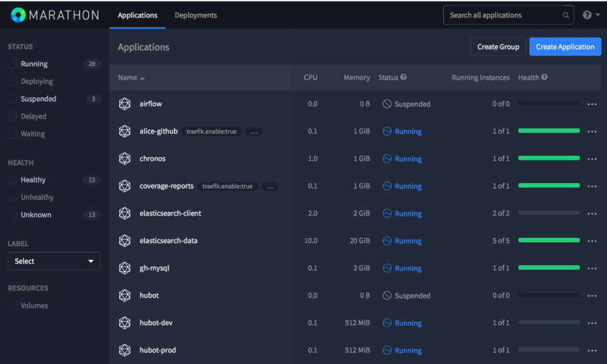Open the alice-github row actions menu
The width and height of the screenshot is (607, 364).
pyautogui.click(x=592, y=131)
